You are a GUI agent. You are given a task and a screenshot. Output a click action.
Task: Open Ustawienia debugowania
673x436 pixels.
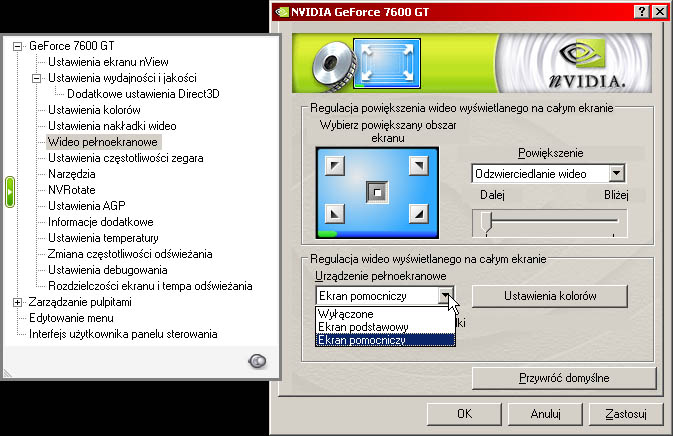pyautogui.click(x=107, y=270)
